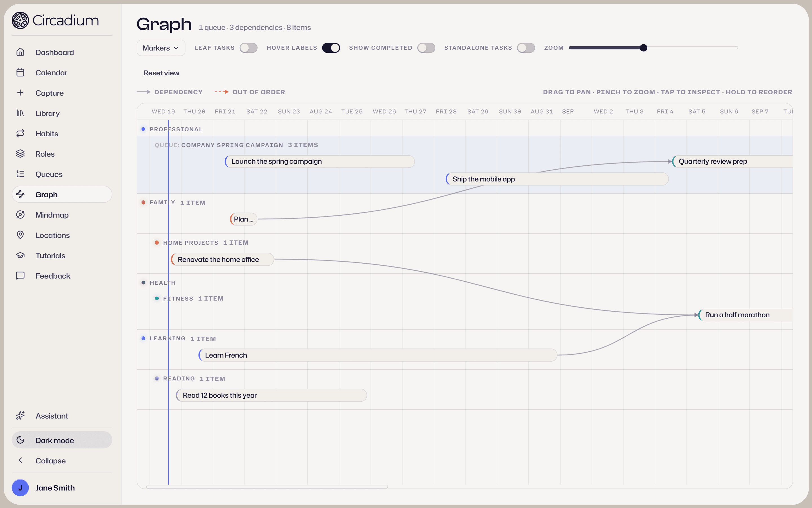The height and width of the screenshot is (508, 812).
Task: Open the Tutorials graduation cap icon
Action: pos(21,255)
